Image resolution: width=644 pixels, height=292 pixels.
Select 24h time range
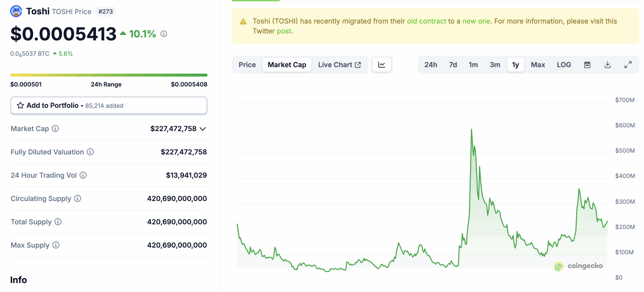[431, 65]
